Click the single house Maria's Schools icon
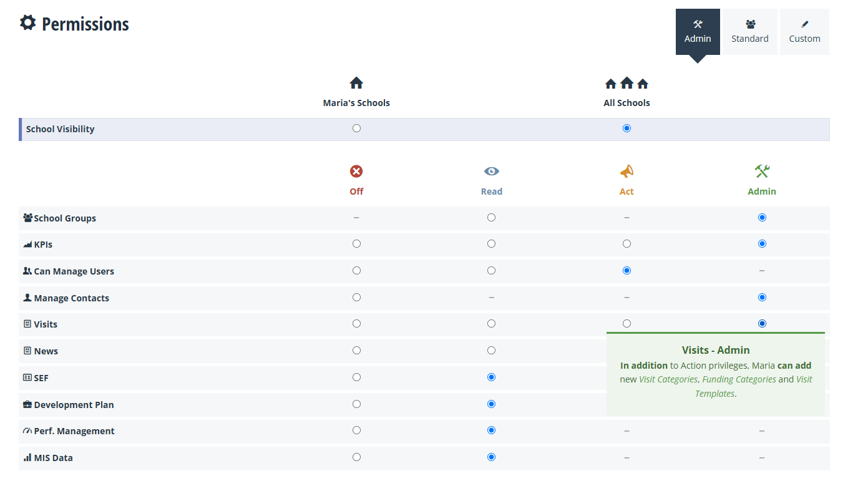868x491 pixels. click(356, 84)
